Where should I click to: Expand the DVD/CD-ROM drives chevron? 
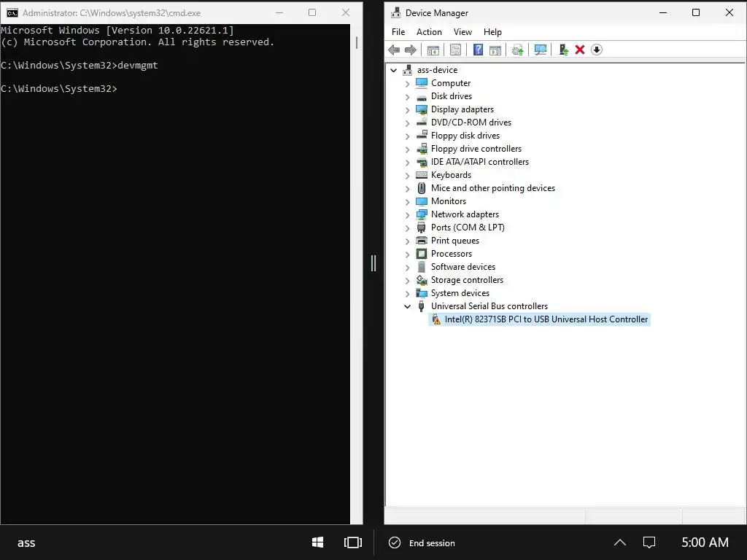click(407, 122)
